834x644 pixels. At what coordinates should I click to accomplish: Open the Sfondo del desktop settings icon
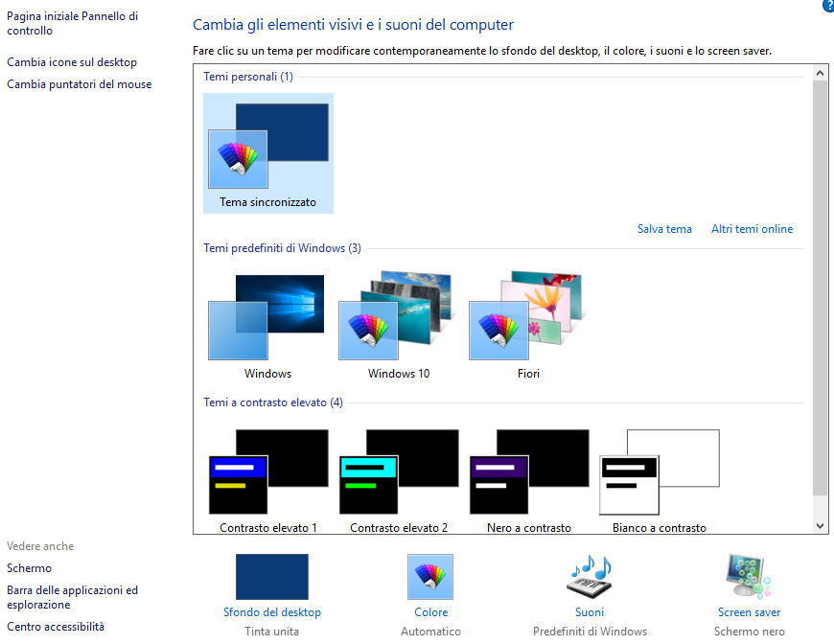(272, 577)
